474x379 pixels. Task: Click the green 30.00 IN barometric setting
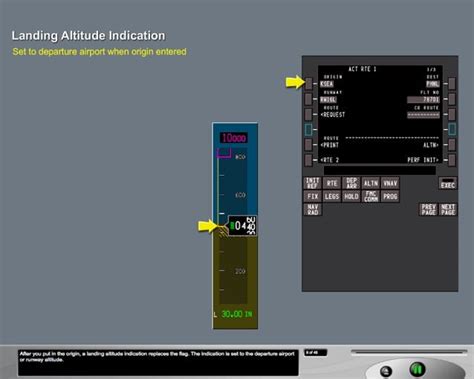237,314
